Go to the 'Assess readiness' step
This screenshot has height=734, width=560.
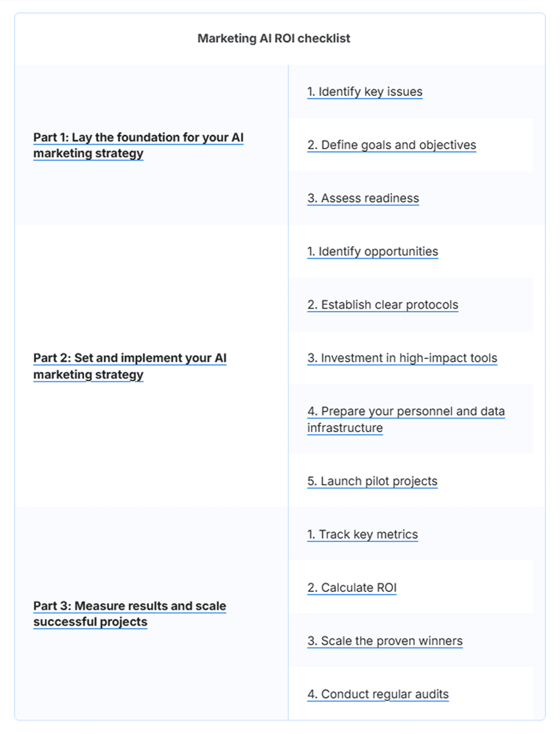coord(363,198)
